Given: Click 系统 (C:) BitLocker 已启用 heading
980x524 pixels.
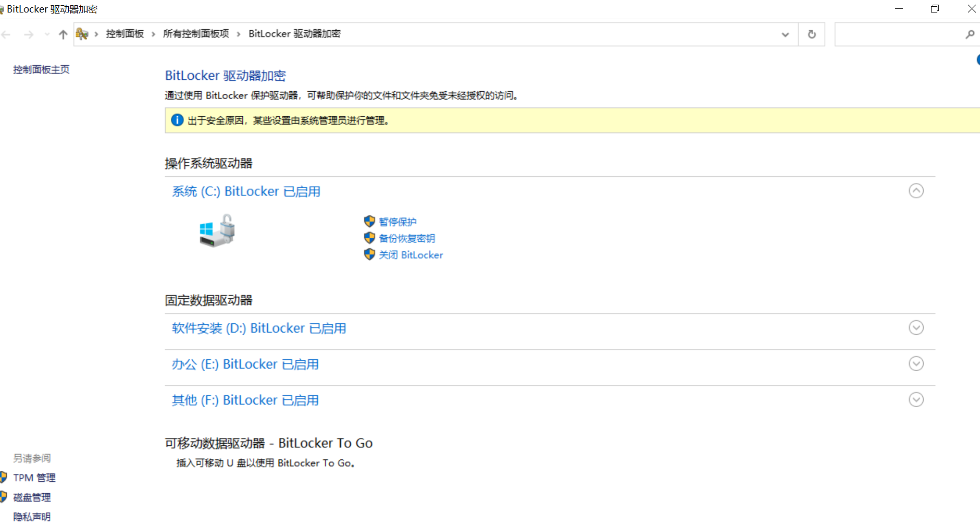Looking at the screenshot, I should click(246, 191).
